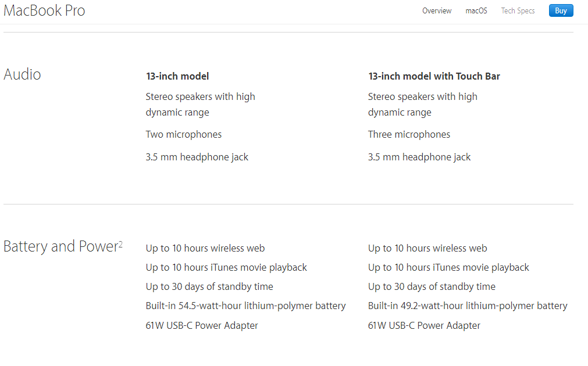Click the MacBook Pro page title
Viewport: 588px width, 366px height.
[x=44, y=10]
